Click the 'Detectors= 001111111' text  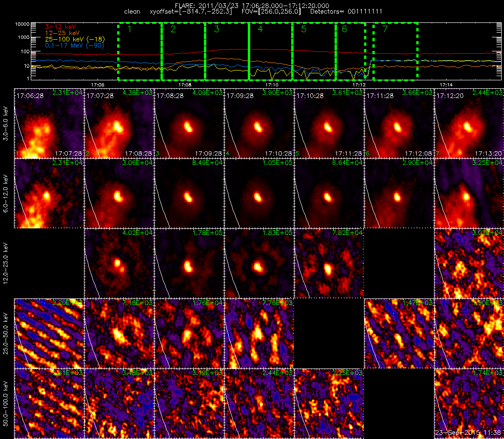tap(346, 12)
